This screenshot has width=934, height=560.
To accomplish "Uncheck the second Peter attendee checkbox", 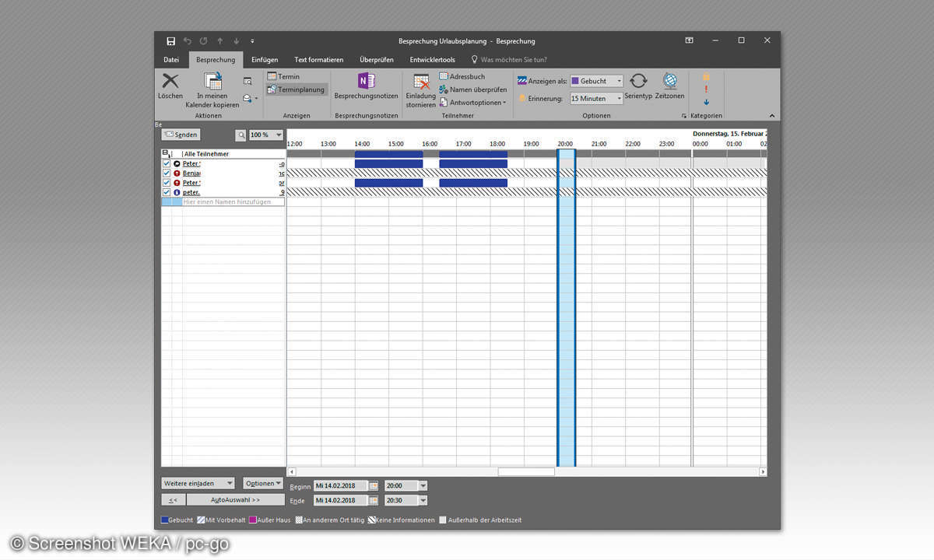I will [x=167, y=183].
